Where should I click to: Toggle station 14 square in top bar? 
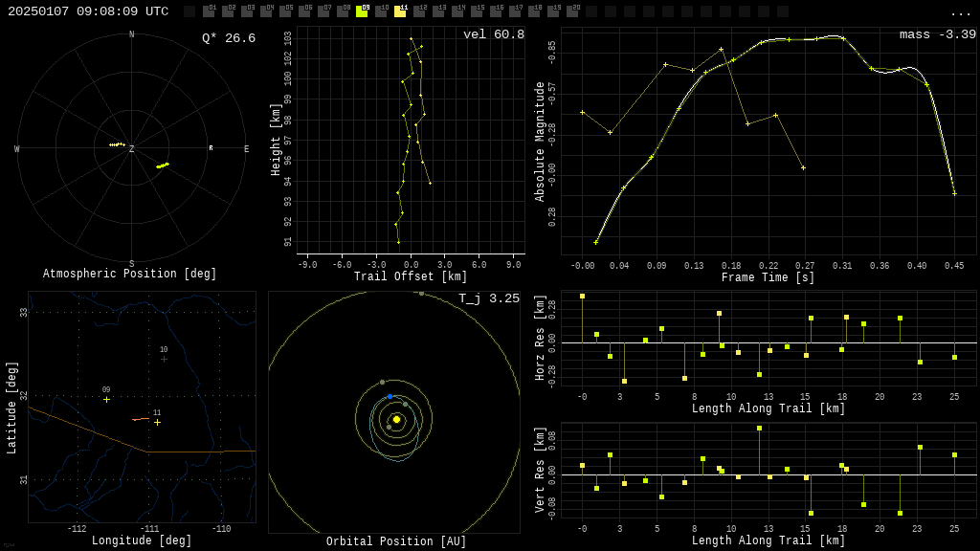click(x=457, y=11)
